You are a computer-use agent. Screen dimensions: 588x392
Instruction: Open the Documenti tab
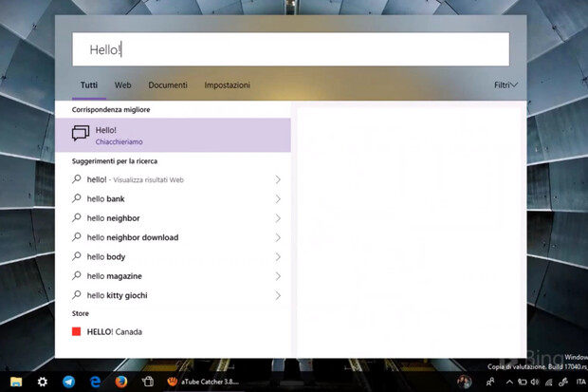168,85
